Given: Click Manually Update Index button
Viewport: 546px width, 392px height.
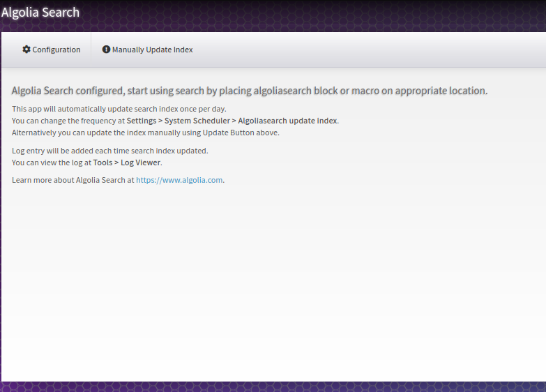Looking at the screenshot, I should coord(147,50).
